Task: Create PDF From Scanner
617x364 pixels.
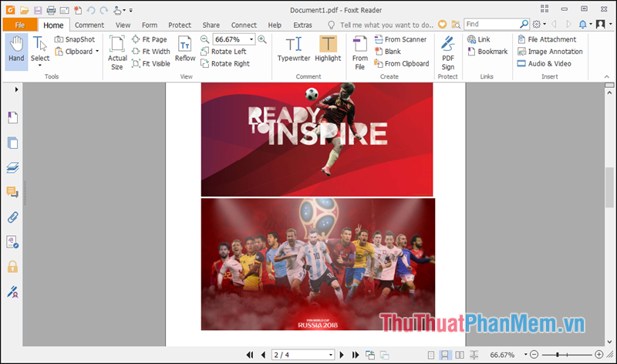Action: point(400,39)
